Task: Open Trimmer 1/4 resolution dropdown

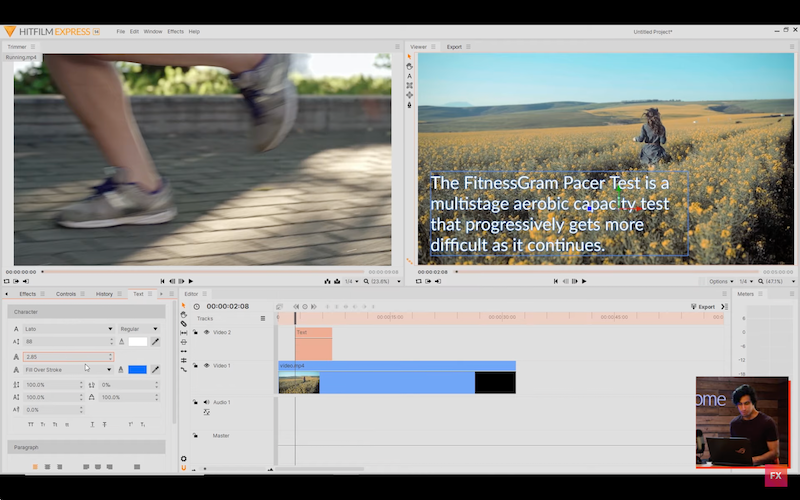Action: click(351, 282)
